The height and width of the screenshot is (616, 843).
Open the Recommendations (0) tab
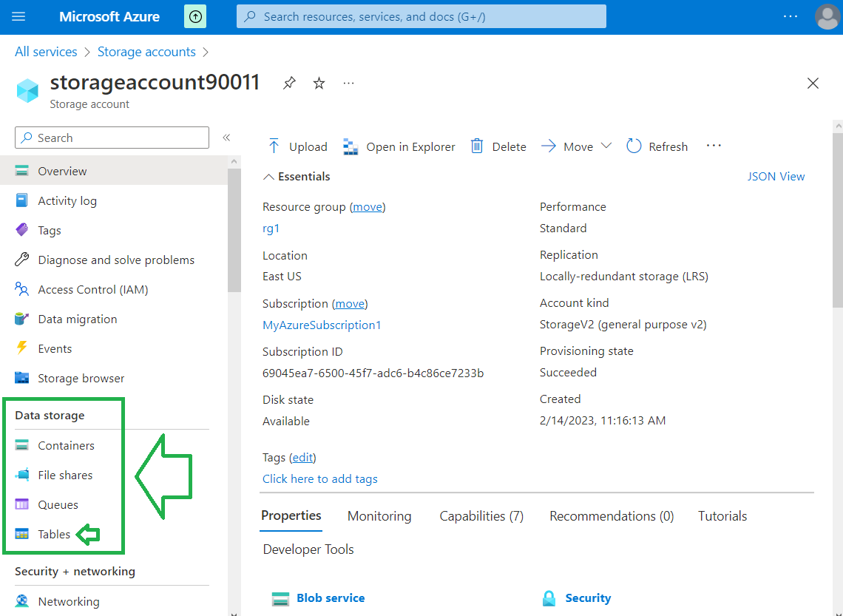[612, 516]
